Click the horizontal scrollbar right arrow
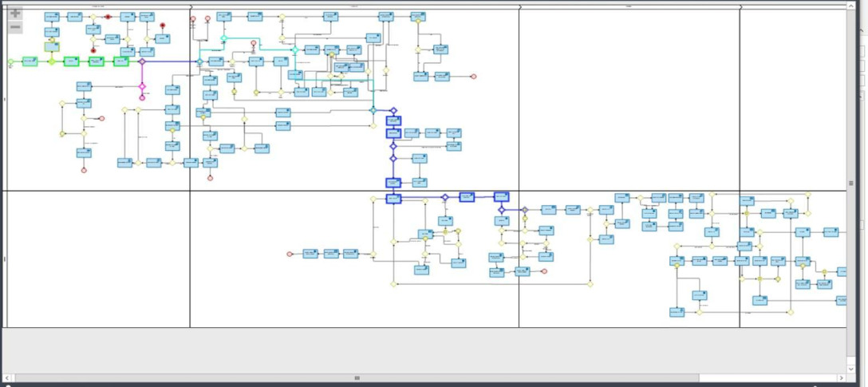868x387 pixels. pos(841,377)
